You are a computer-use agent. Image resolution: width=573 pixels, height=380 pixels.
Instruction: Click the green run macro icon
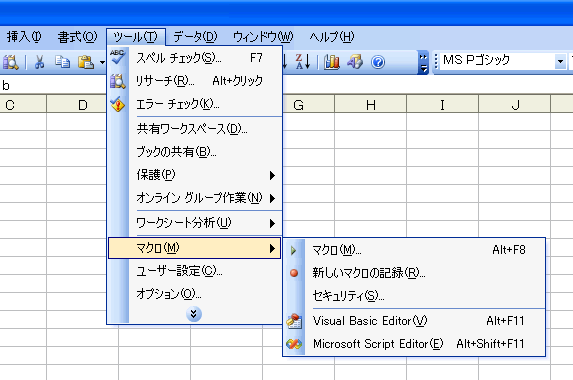(293, 250)
